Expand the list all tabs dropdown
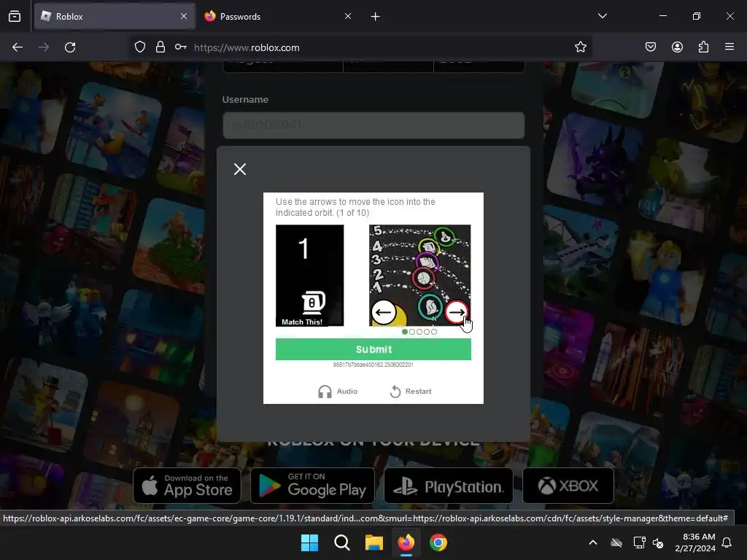The height and width of the screenshot is (560, 747). (602, 16)
